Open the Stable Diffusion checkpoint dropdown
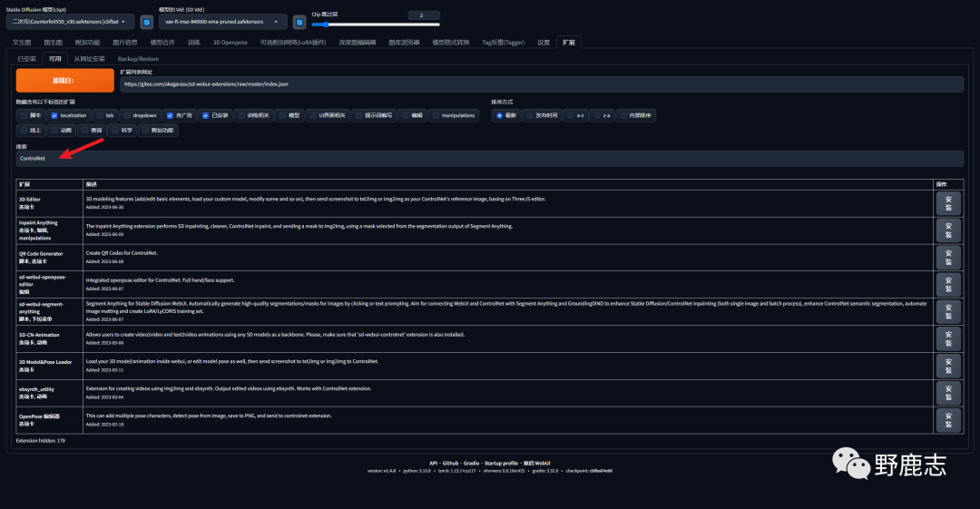980x509 pixels. tap(70, 22)
